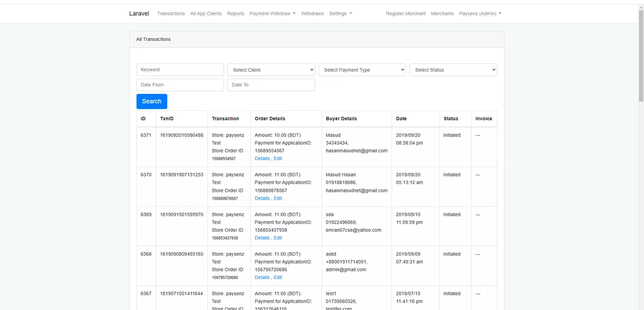Viewport: 644px width, 310px height.
Task: Click the All Transactions card header
Action: pyautogui.click(x=316, y=40)
